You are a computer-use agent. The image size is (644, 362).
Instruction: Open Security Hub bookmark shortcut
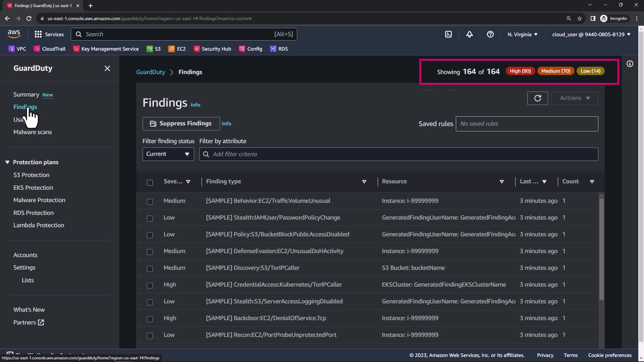pyautogui.click(x=212, y=49)
